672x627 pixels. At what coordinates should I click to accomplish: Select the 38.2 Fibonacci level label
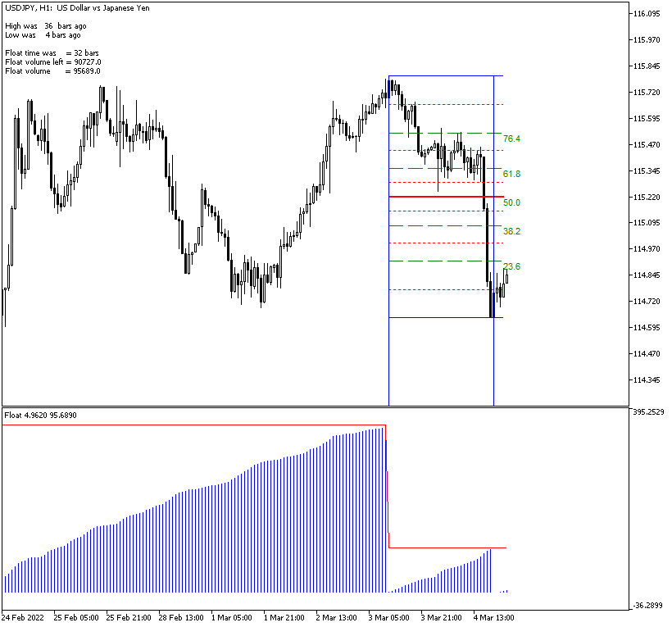511,231
